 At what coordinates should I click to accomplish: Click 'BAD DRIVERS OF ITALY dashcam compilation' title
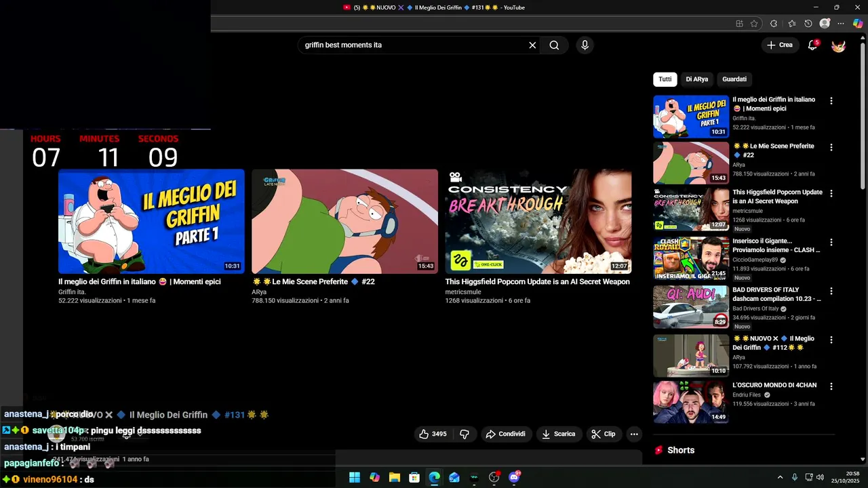[776, 294]
